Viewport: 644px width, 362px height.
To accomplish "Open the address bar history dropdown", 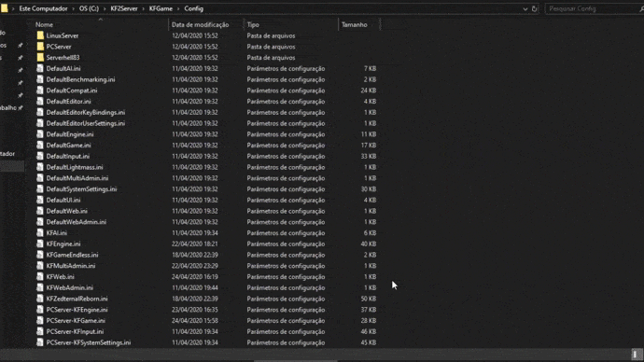I will (525, 8).
